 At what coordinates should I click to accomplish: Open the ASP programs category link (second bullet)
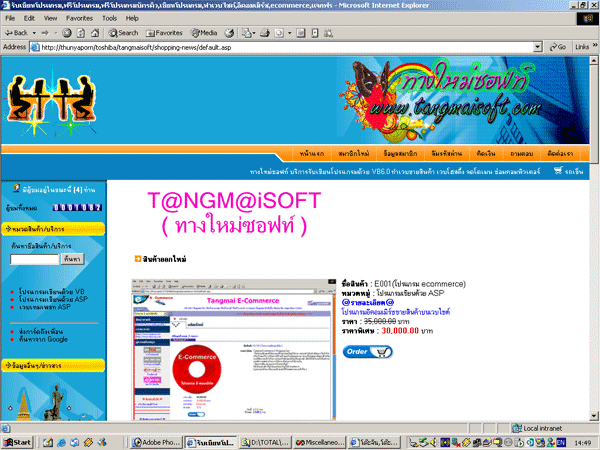pos(53,299)
